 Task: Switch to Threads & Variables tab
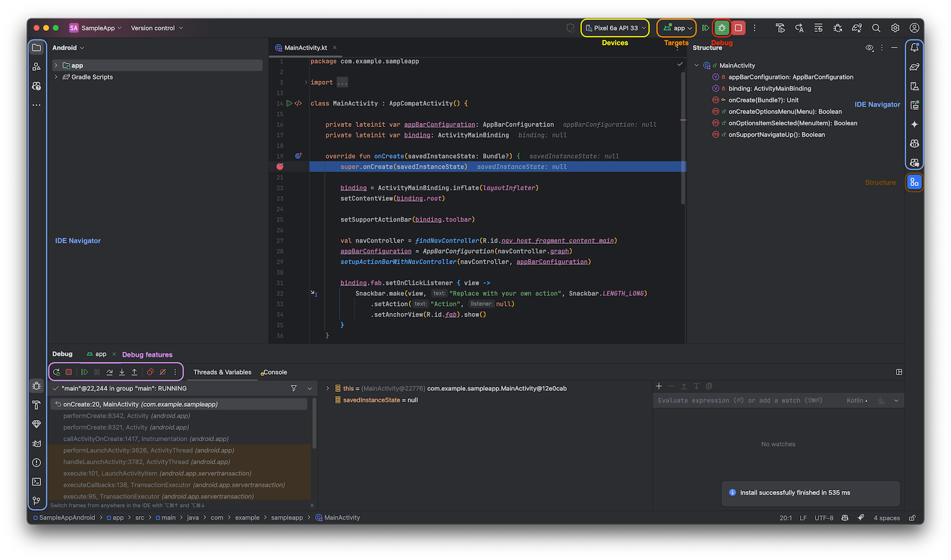(x=222, y=372)
